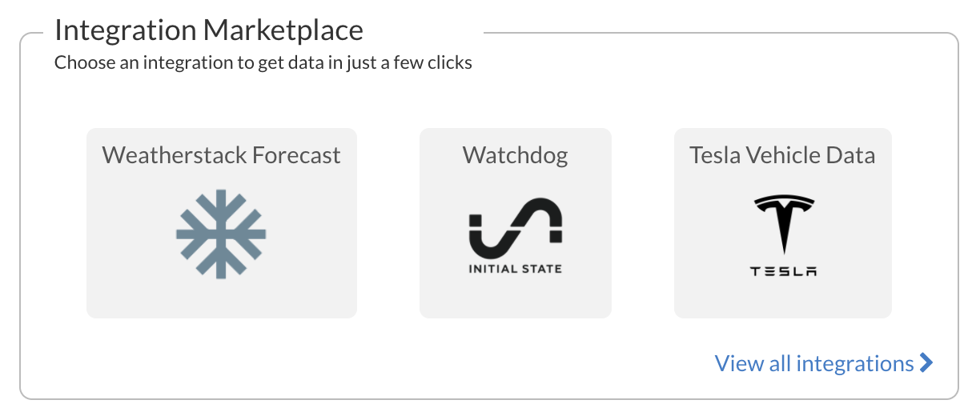Select the Tesla Vehicle Data title

click(782, 154)
